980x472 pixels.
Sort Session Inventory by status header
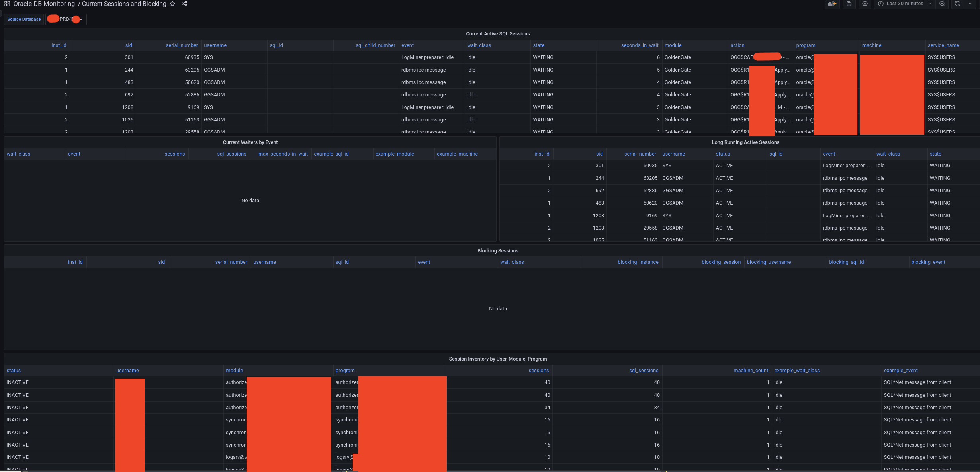coord(14,371)
